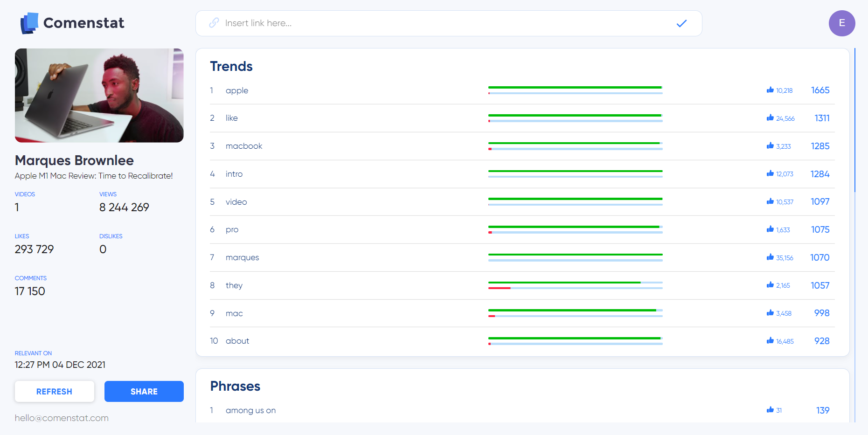Click the count 1075 for pro
Image resolution: width=868 pixels, height=435 pixels.
coord(820,229)
